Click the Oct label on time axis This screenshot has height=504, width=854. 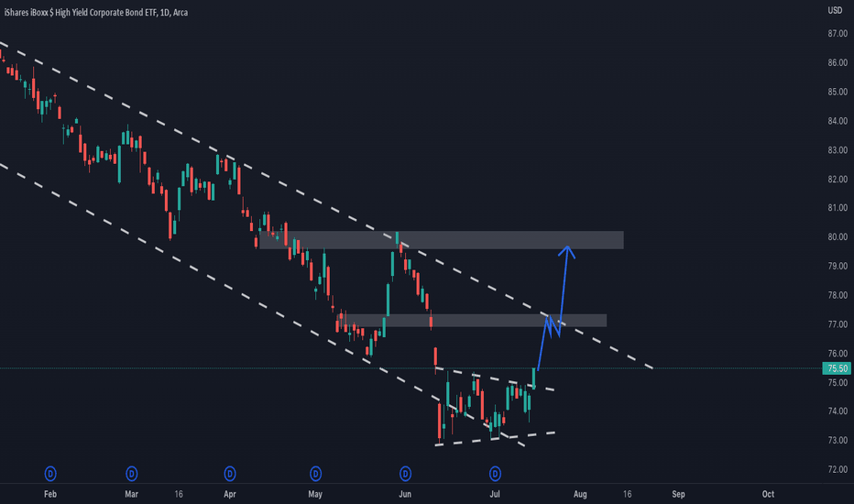[x=768, y=494]
